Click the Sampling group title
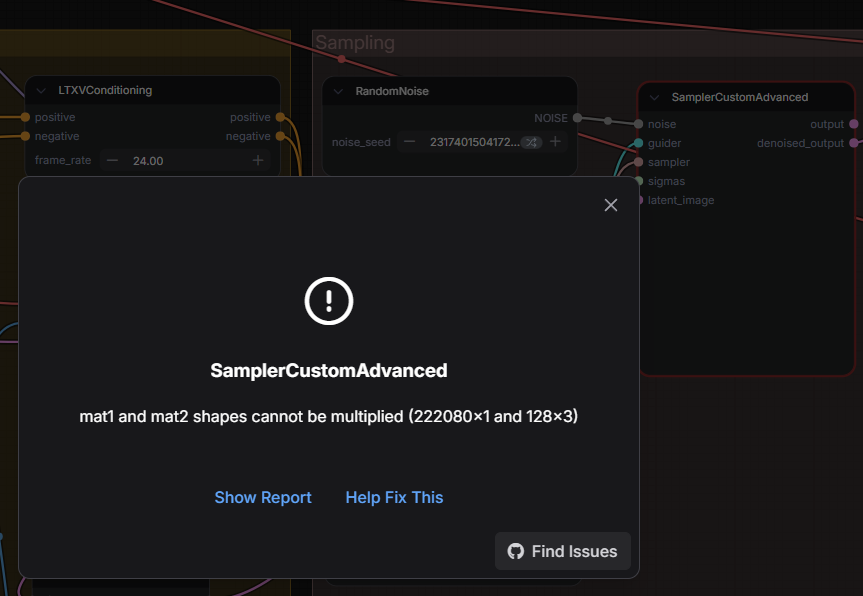Viewport: 863px width, 596px height. click(355, 43)
